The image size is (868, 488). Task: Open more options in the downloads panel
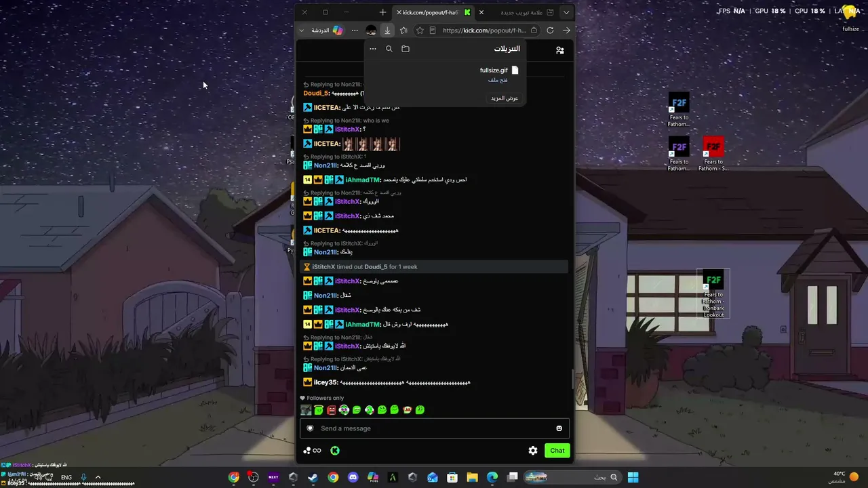pyautogui.click(x=372, y=49)
